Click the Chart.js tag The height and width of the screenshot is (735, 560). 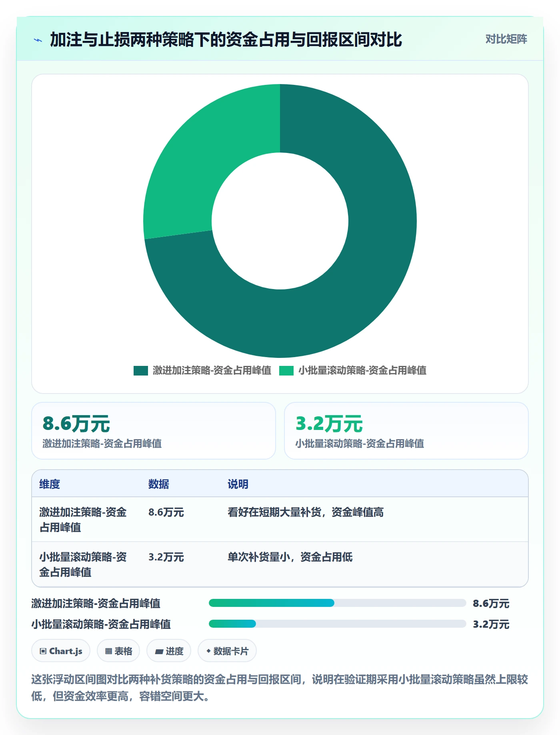click(61, 651)
